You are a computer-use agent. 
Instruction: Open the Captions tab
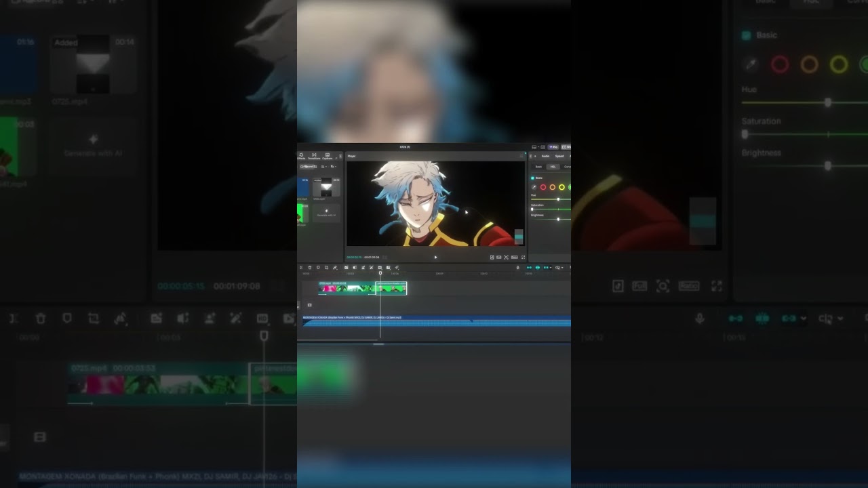coord(328,156)
